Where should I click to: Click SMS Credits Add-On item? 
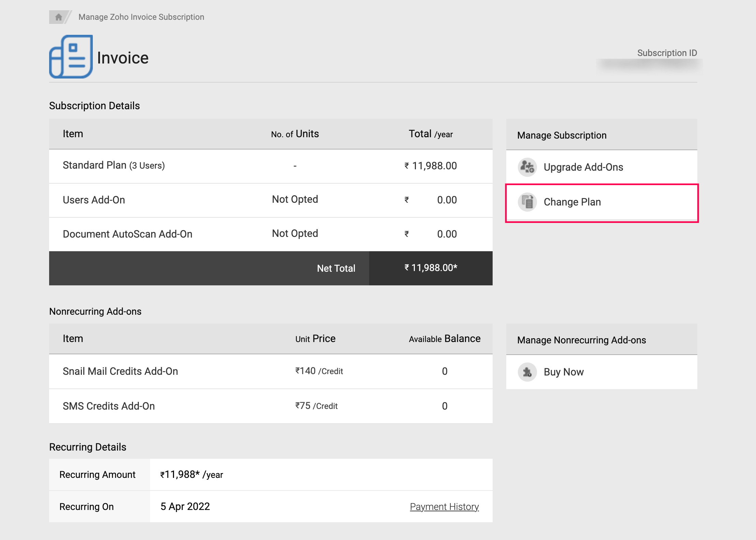(108, 406)
